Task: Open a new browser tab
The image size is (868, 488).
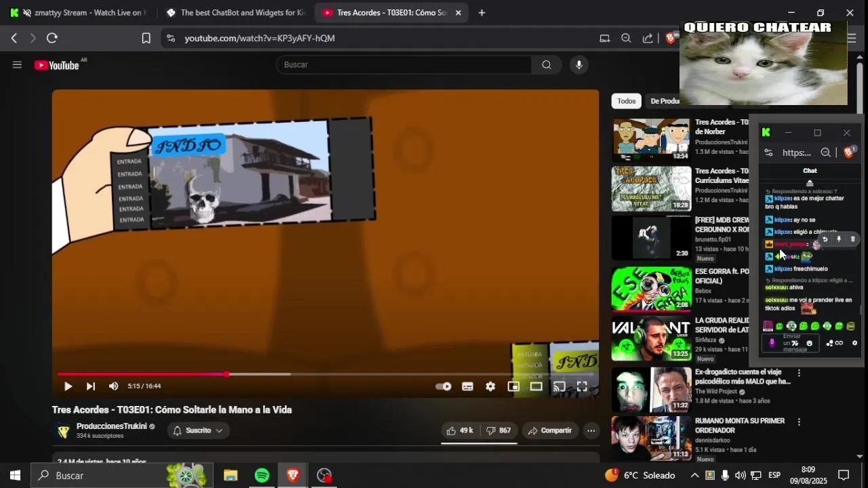Action: click(x=481, y=13)
